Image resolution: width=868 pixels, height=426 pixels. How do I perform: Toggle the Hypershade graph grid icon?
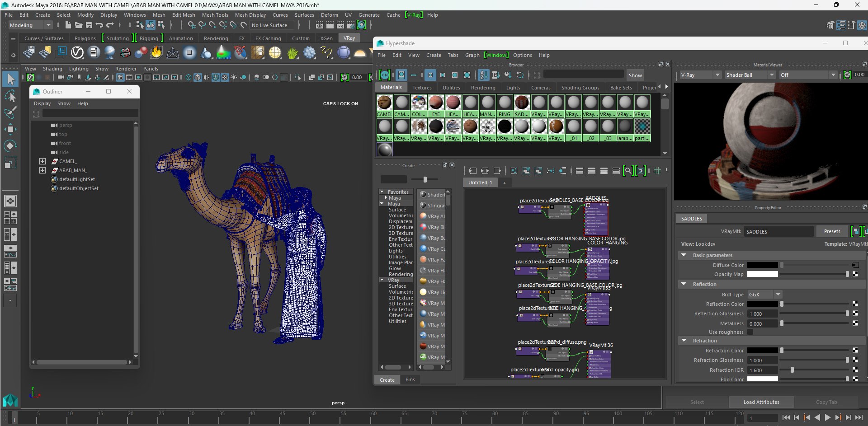tap(657, 171)
